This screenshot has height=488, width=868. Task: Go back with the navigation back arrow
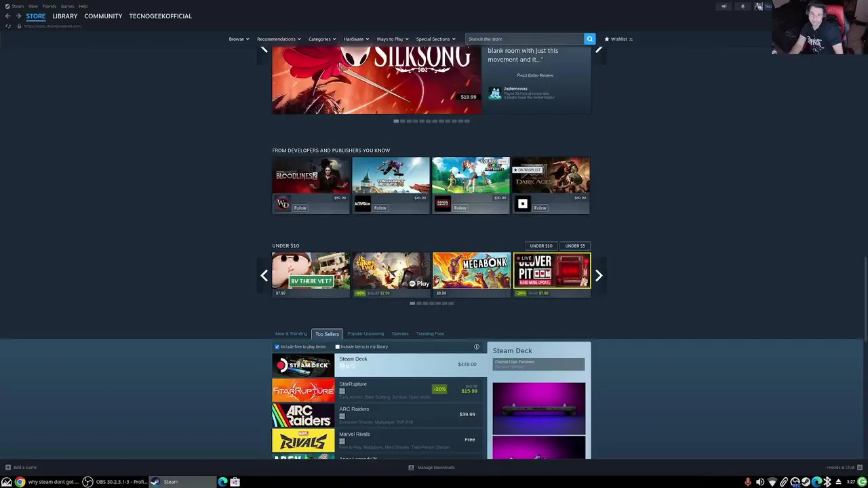(7, 16)
